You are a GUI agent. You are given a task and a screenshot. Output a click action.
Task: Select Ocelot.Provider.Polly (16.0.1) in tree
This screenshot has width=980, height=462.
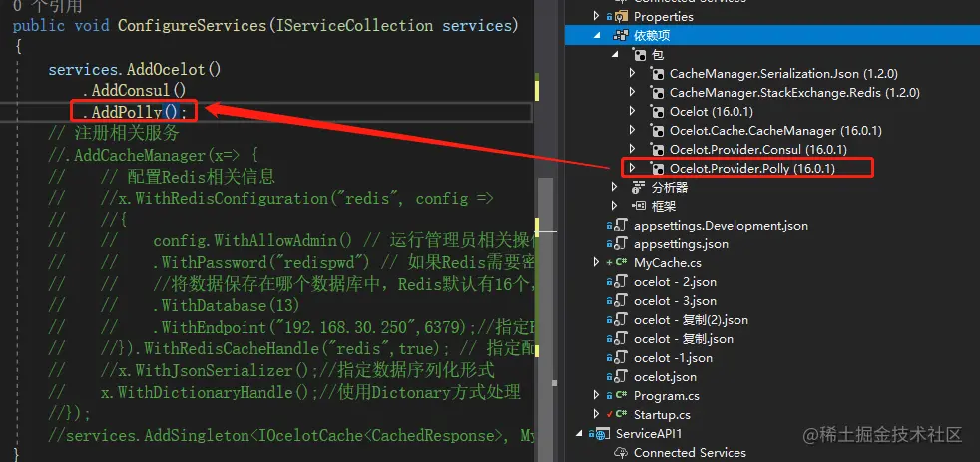751,169
